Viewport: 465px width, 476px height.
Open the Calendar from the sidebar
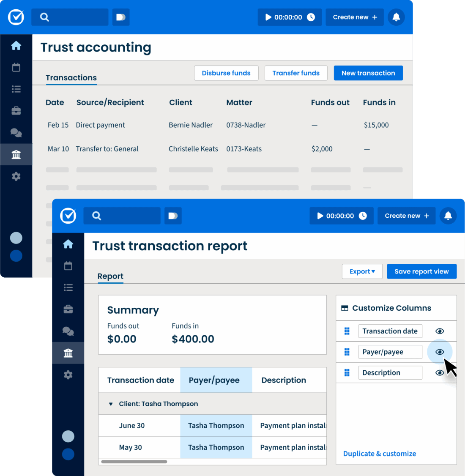(x=68, y=266)
